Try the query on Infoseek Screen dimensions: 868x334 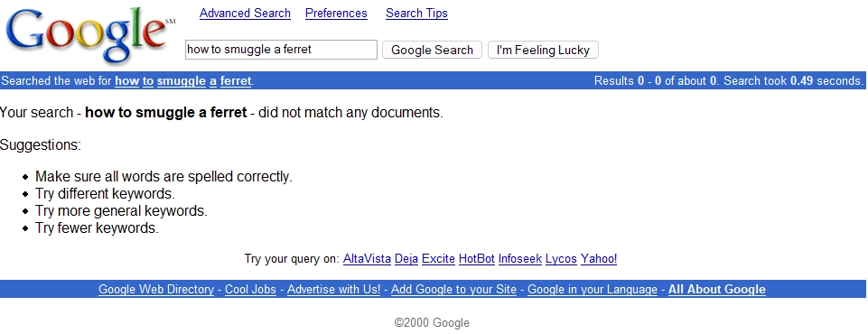click(519, 259)
